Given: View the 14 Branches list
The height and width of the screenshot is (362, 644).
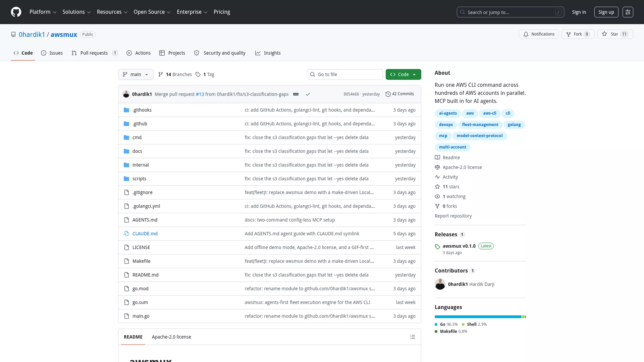Looking at the screenshot, I should tap(175, 74).
